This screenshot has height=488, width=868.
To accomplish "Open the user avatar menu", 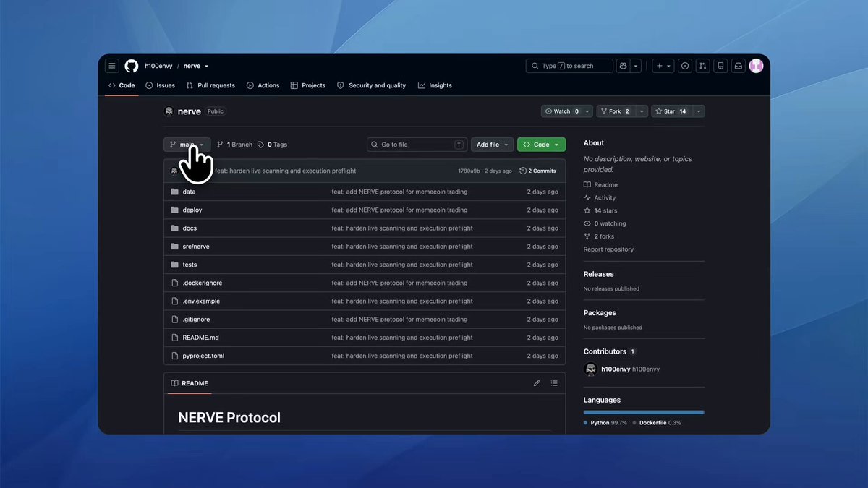I will pos(756,66).
